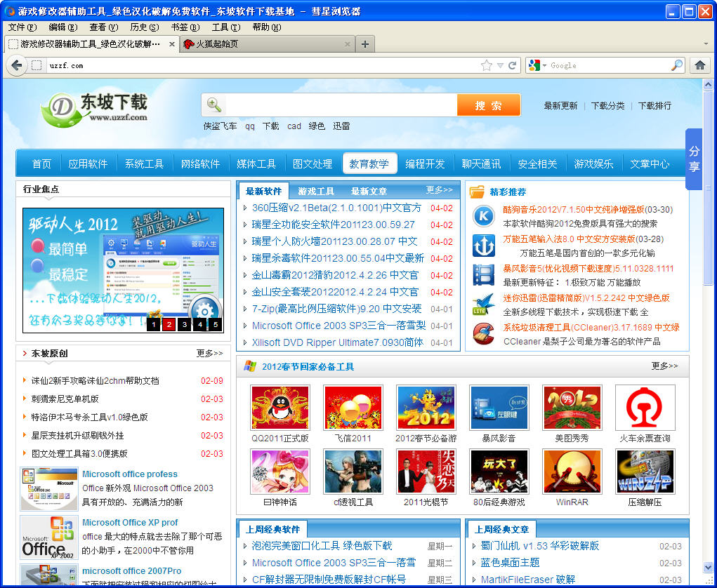Go to 游戏娱乐 navigation item
Image resolution: width=717 pixels, height=588 pixels.
[x=593, y=164]
